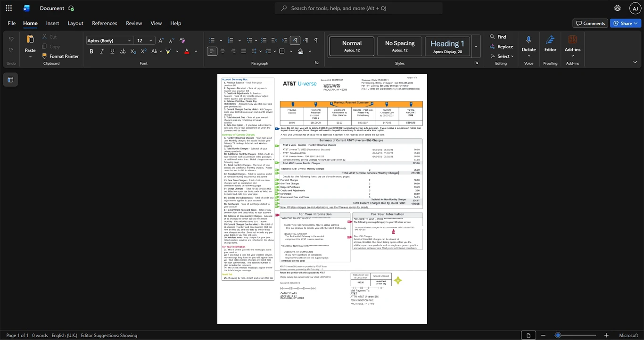644x340 pixels.
Task: Open the Share dropdown arrow
Action: [x=636, y=23]
